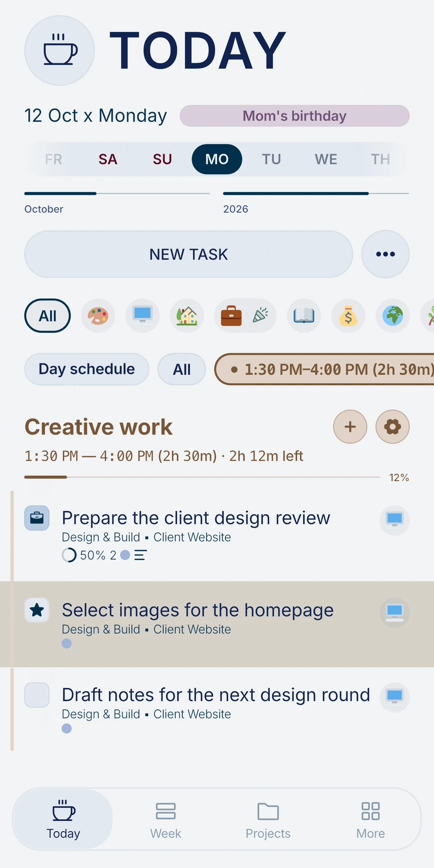Click the 12% block progress bar
Viewport: 434px width, 868px height.
point(202,477)
